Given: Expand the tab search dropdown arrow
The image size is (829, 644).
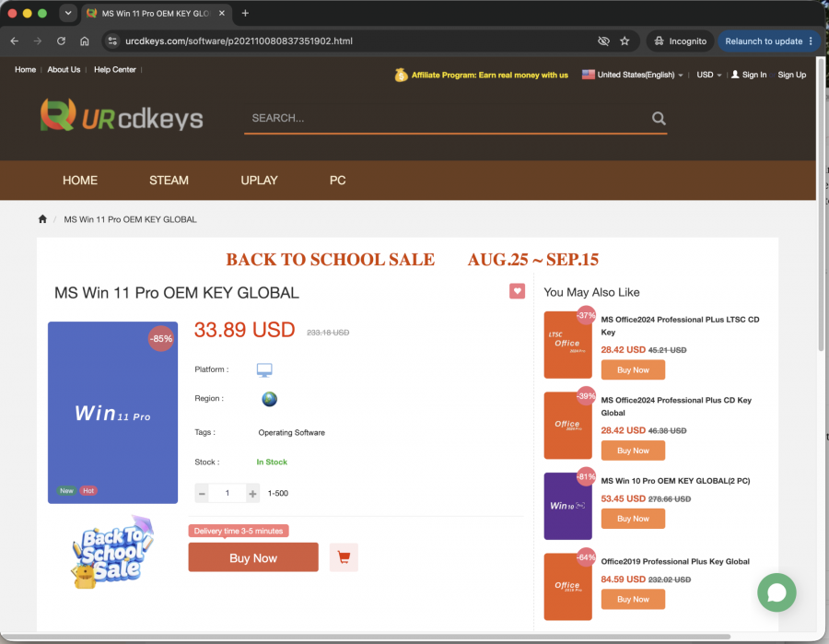Looking at the screenshot, I should click(x=68, y=13).
